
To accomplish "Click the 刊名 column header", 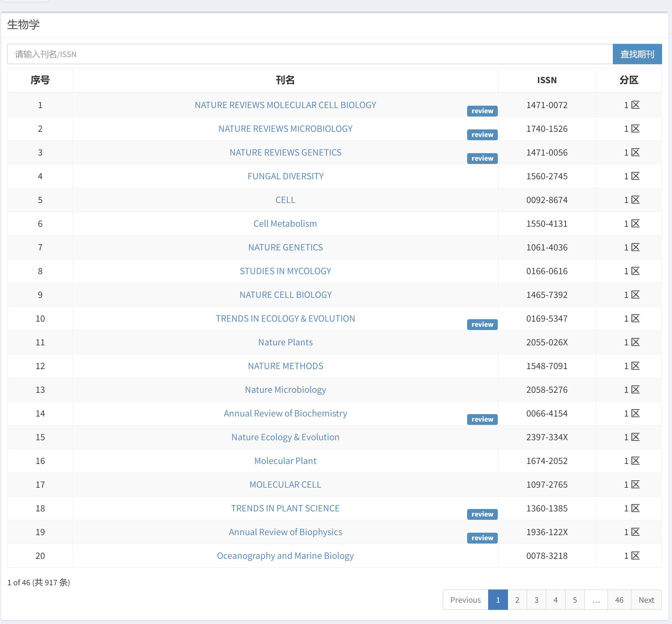I will (285, 80).
